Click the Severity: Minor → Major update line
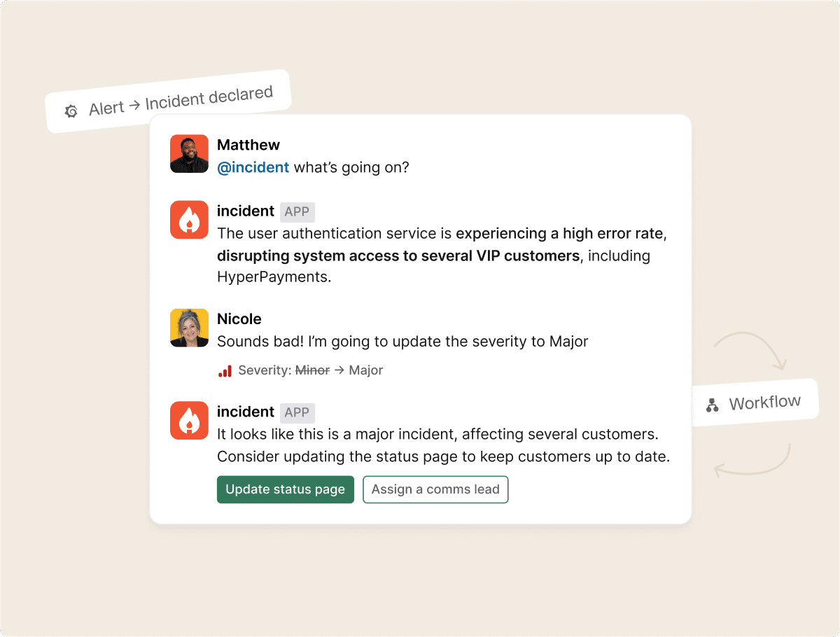This screenshot has height=637, width=840. pos(300,370)
